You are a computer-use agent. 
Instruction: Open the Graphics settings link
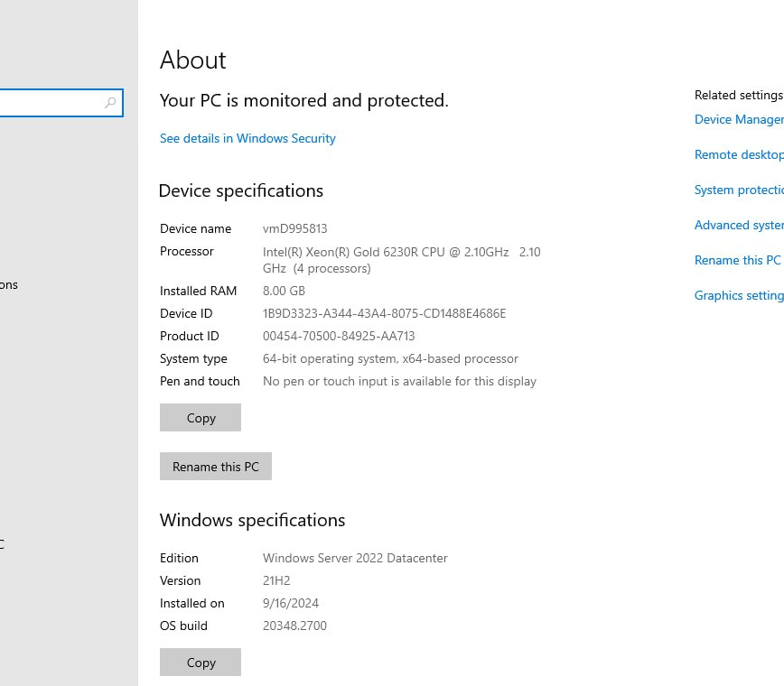(738, 295)
